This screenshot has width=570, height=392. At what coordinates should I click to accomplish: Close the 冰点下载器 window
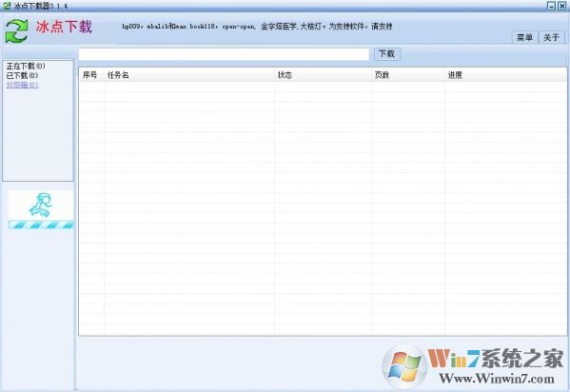click(x=561, y=6)
